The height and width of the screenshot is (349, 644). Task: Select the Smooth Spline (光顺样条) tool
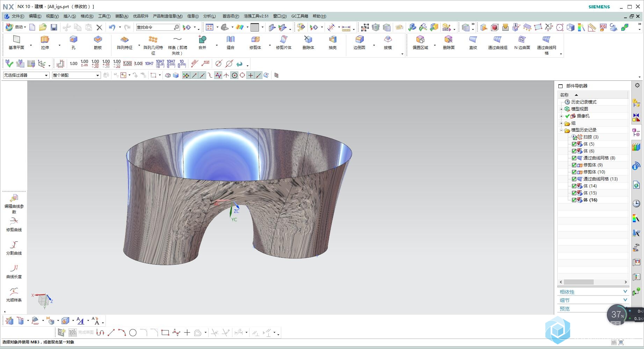[14, 294]
